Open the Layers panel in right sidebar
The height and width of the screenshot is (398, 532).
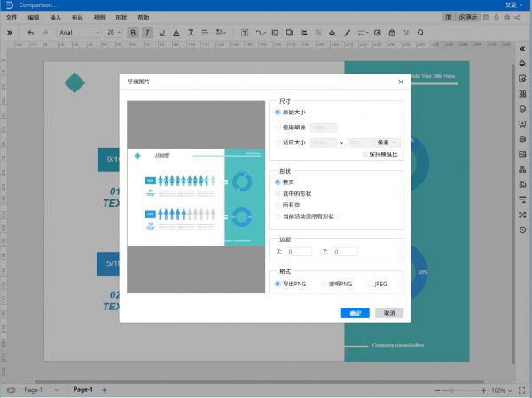coord(522,108)
